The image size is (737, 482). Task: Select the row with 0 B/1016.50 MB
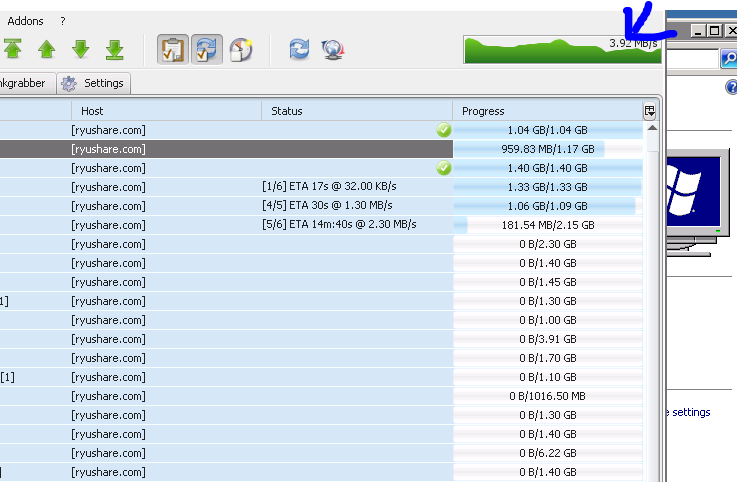321,396
